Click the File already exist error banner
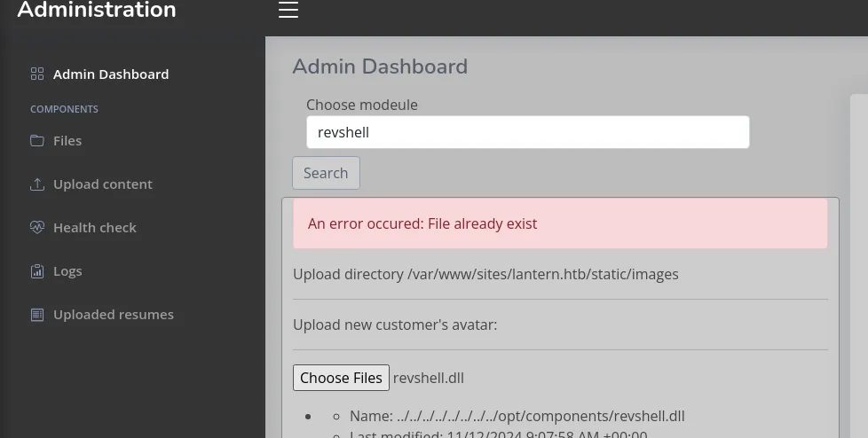The image size is (868, 438). click(x=560, y=223)
